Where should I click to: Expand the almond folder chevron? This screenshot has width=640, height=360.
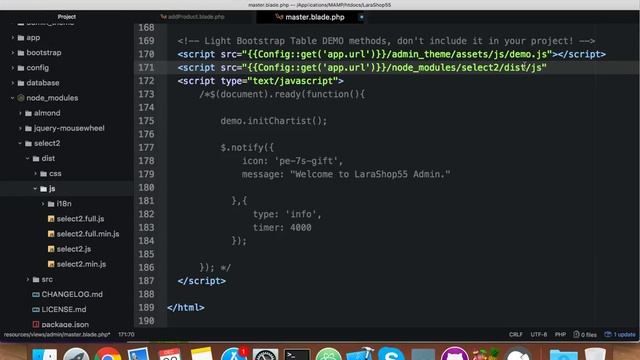click(20, 113)
